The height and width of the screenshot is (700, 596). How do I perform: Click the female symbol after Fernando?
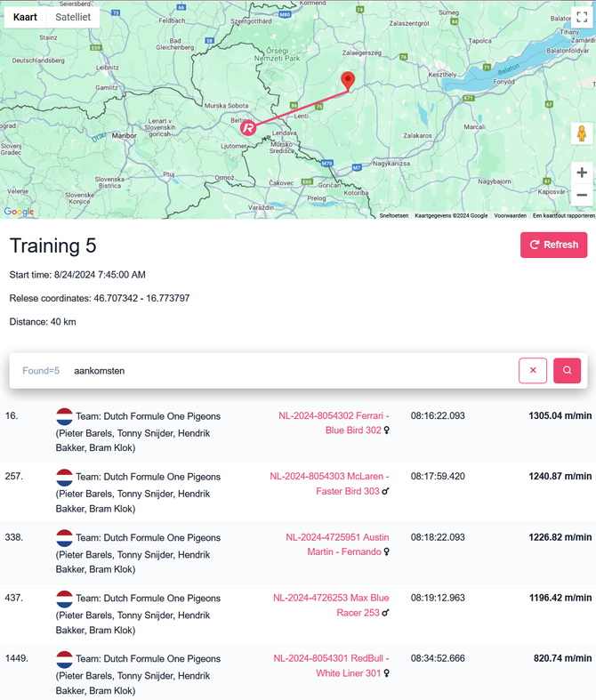[387, 551]
